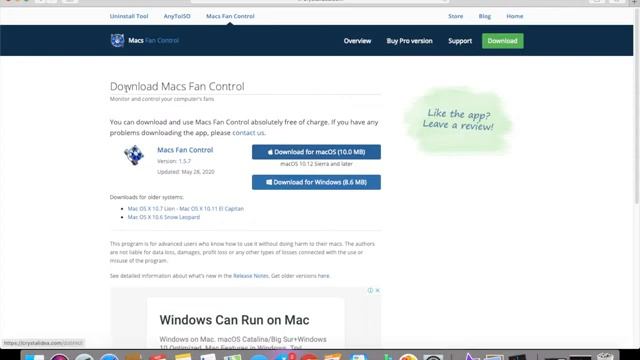Screen dimensions: 640x360
Task: Click the 'Like the app? Leave a review!' badge
Action: (458, 120)
